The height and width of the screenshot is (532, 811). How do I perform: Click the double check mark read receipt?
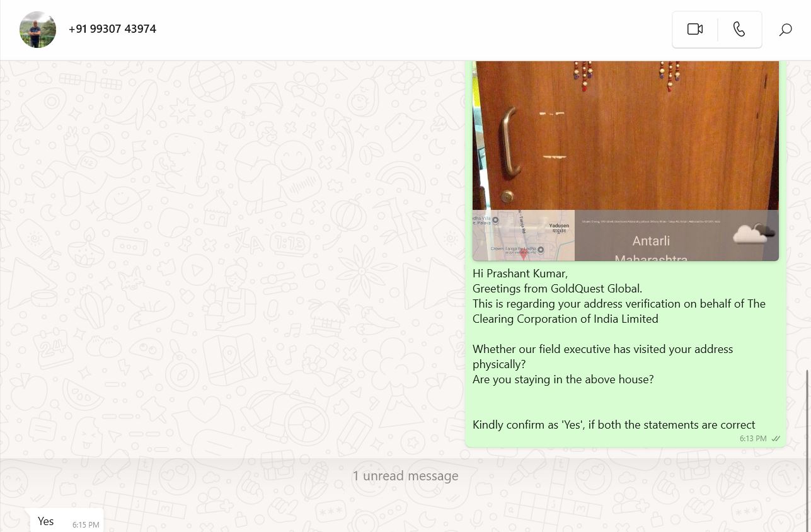tap(776, 439)
